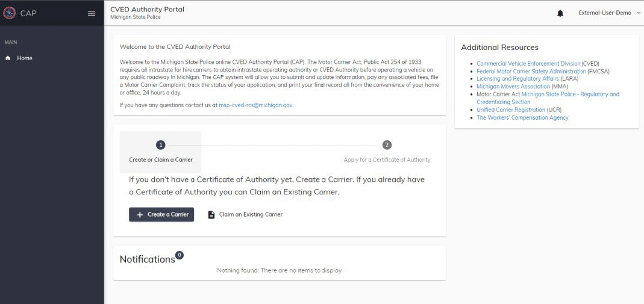Screen dimensions: 644x304
Task: Open the msp-cved-rcs@michigan.gov email link
Action: [x=255, y=105]
